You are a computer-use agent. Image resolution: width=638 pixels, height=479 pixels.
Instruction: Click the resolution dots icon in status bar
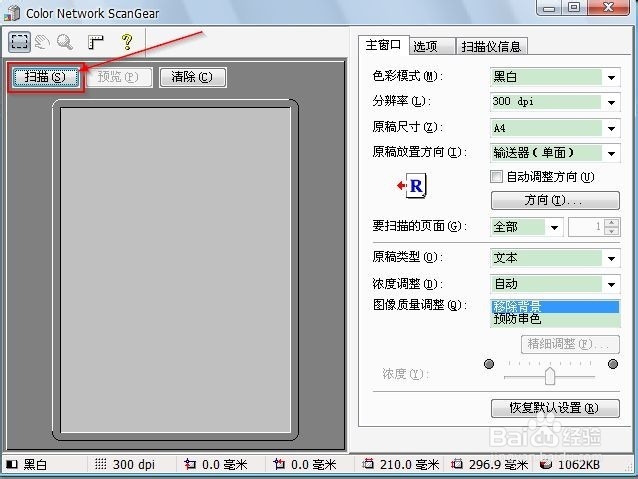coord(101,464)
